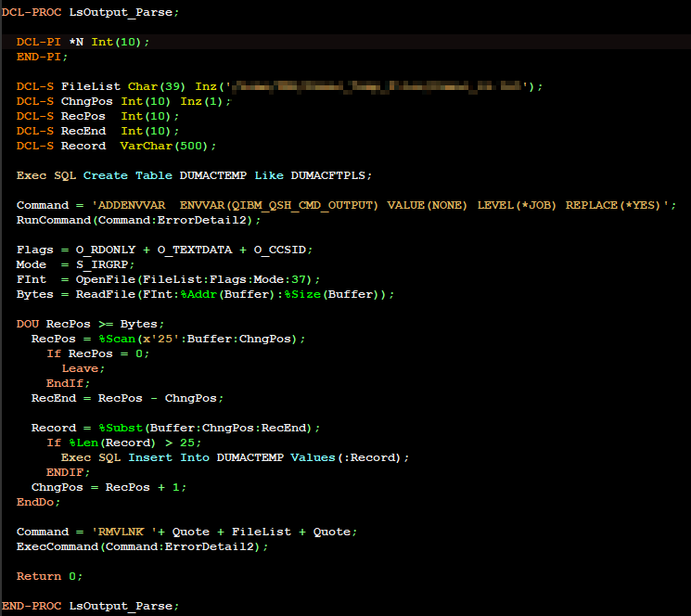Click the 'DOU RecPos >= Bytes;' line

click(90, 324)
